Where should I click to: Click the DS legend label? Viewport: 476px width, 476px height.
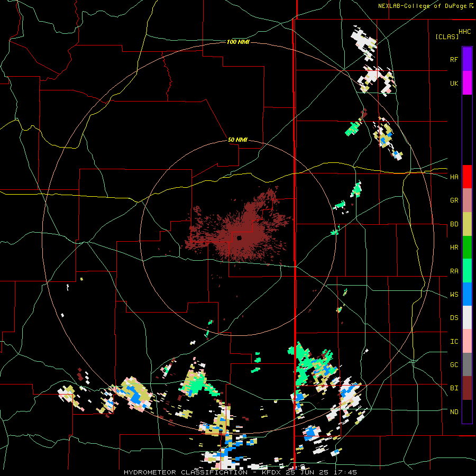(x=454, y=318)
